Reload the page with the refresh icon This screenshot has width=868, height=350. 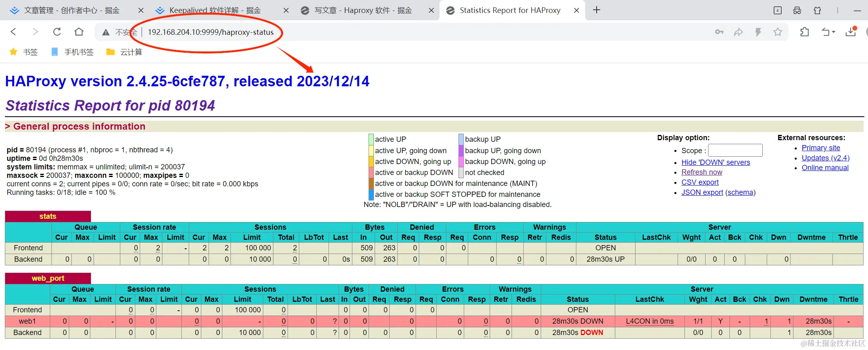click(57, 32)
